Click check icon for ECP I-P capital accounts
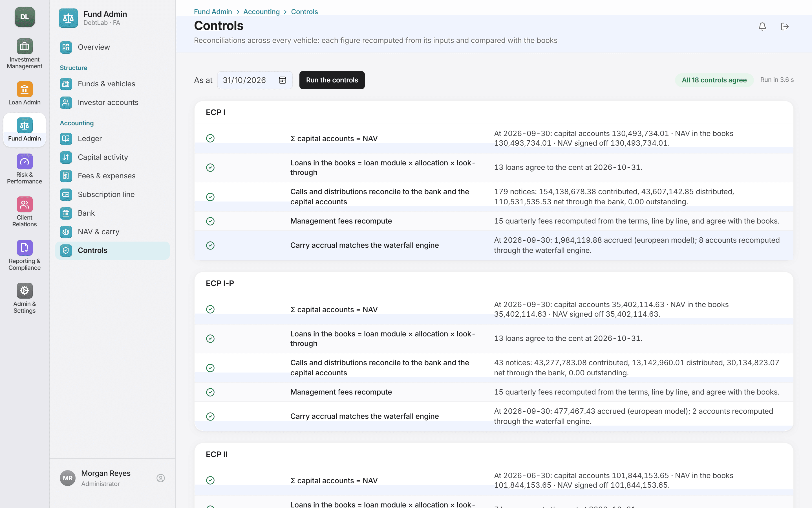The height and width of the screenshot is (508, 812). 210,309
